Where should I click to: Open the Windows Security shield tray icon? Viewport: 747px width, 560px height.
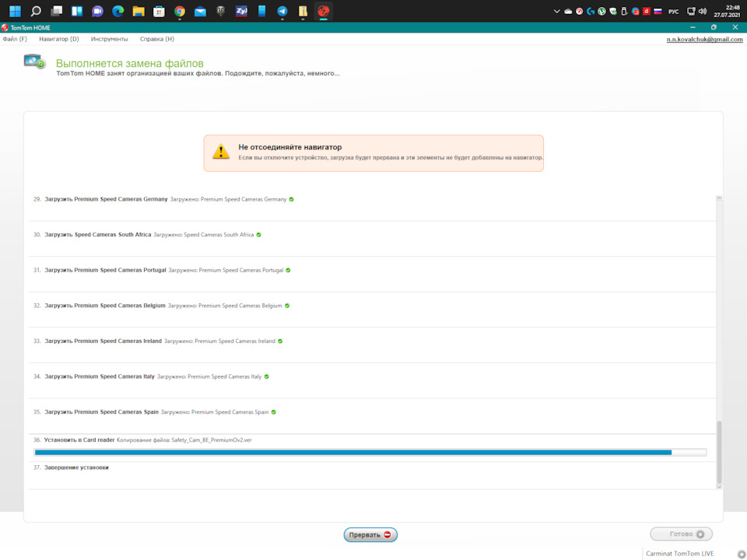(613, 12)
